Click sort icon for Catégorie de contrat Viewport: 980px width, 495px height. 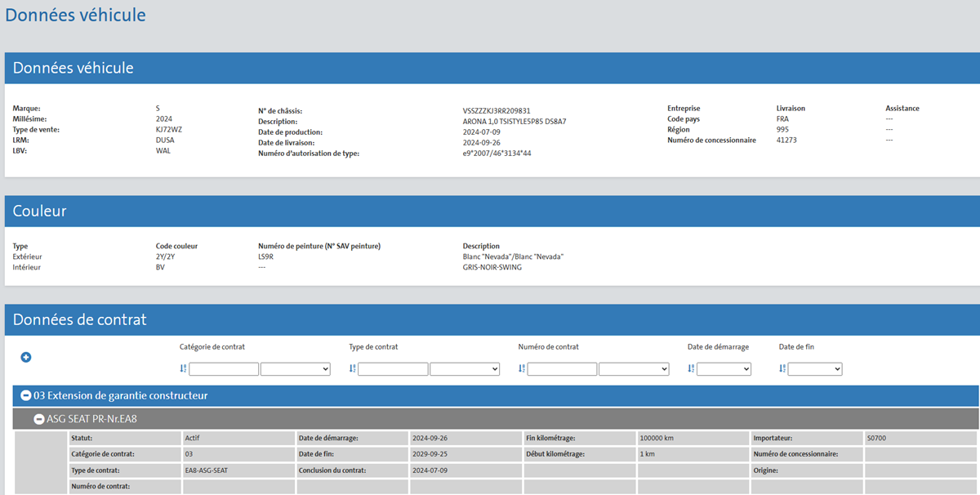pos(183,369)
